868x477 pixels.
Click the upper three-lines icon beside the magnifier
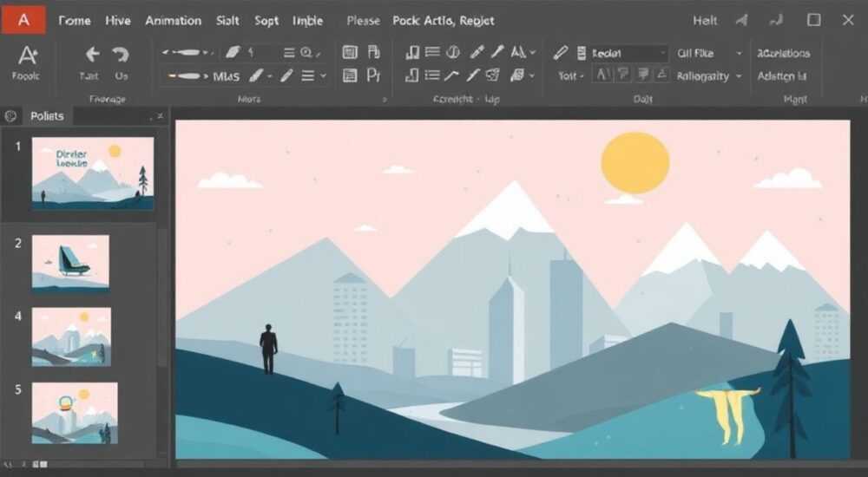pos(289,53)
